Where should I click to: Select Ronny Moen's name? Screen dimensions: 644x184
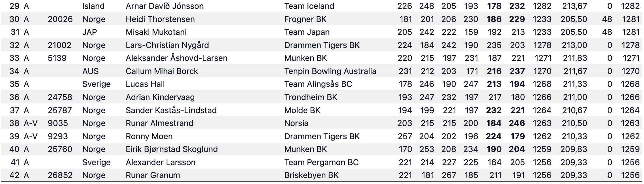click(x=149, y=136)
